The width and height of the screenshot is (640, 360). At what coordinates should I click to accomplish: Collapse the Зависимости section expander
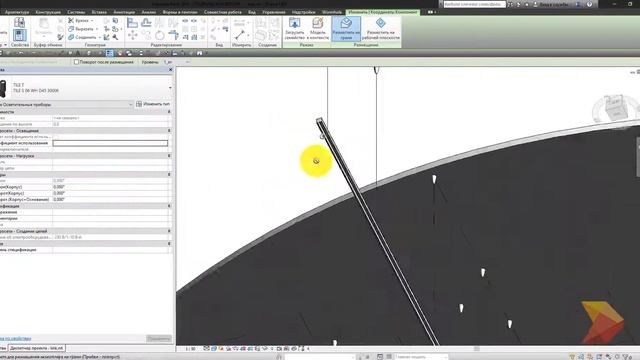169,111
